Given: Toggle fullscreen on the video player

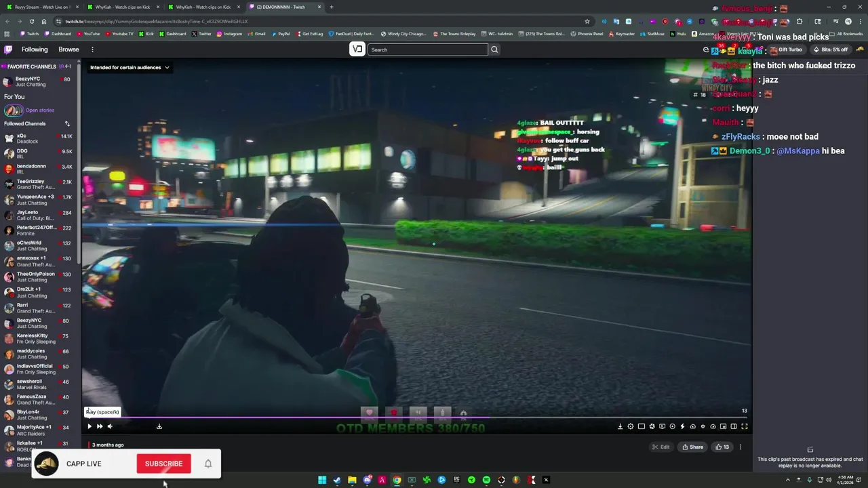Looking at the screenshot, I should click(x=744, y=426).
